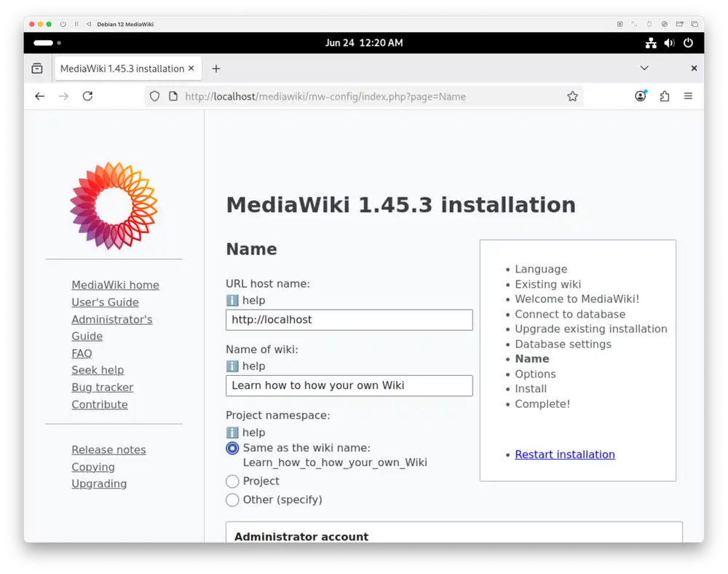The height and width of the screenshot is (574, 728).
Task: Click 'Language' in installer steps list
Action: coord(541,270)
